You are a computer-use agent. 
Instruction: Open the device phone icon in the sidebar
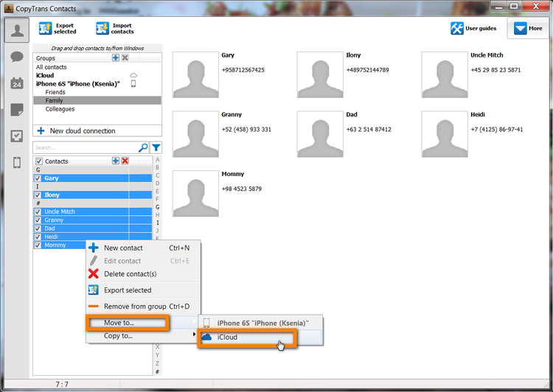click(x=17, y=163)
